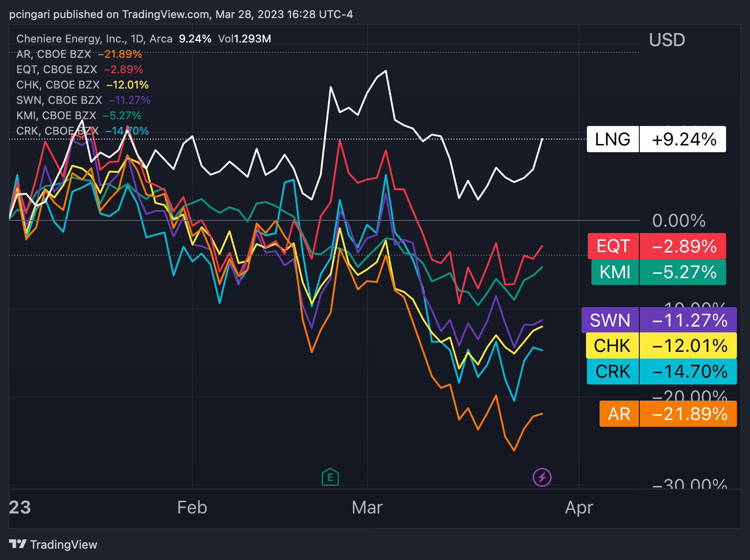Screen dimensions: 750x560
Task: Select the AR ticker label
Action: click(619, 414)
